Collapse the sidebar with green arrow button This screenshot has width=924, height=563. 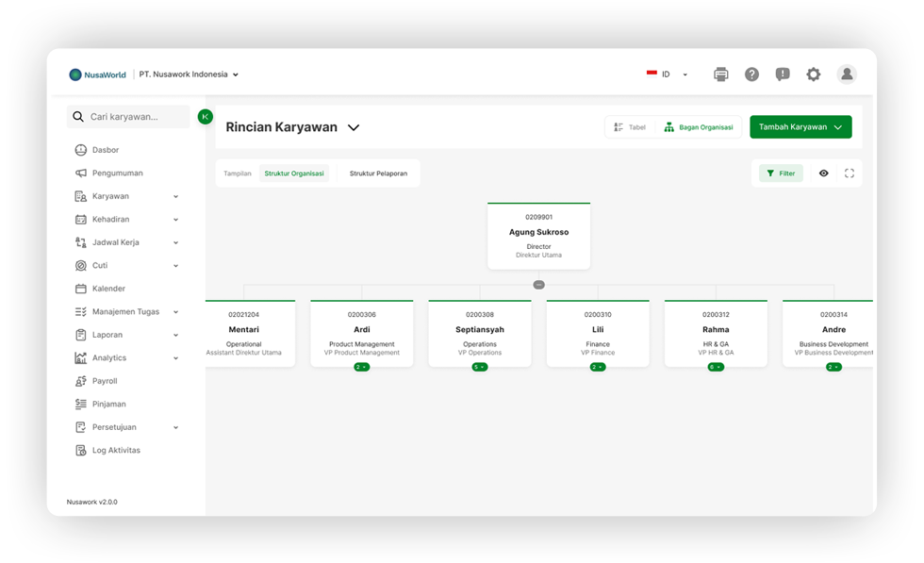[x=206, y=117]
